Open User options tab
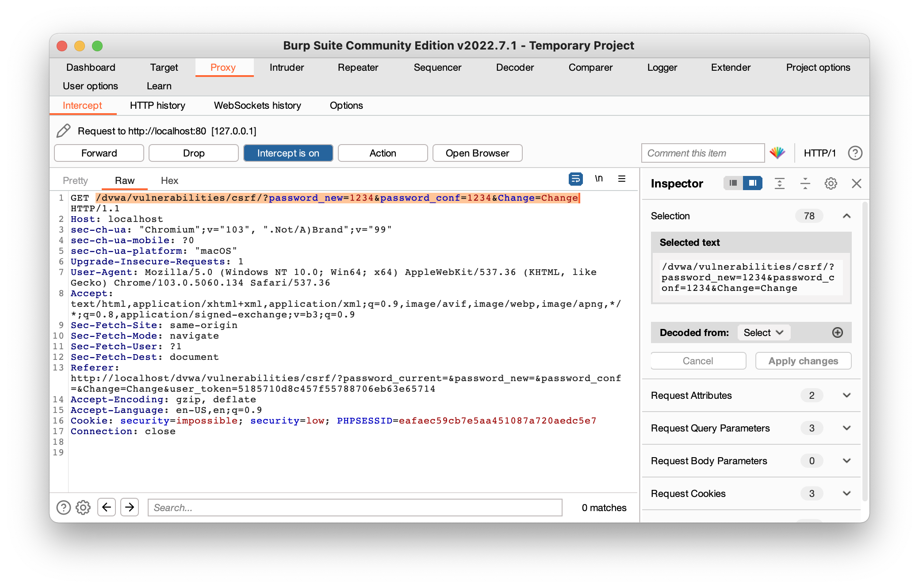Viewport: 919px width, 588px height. tap(90, 86)
